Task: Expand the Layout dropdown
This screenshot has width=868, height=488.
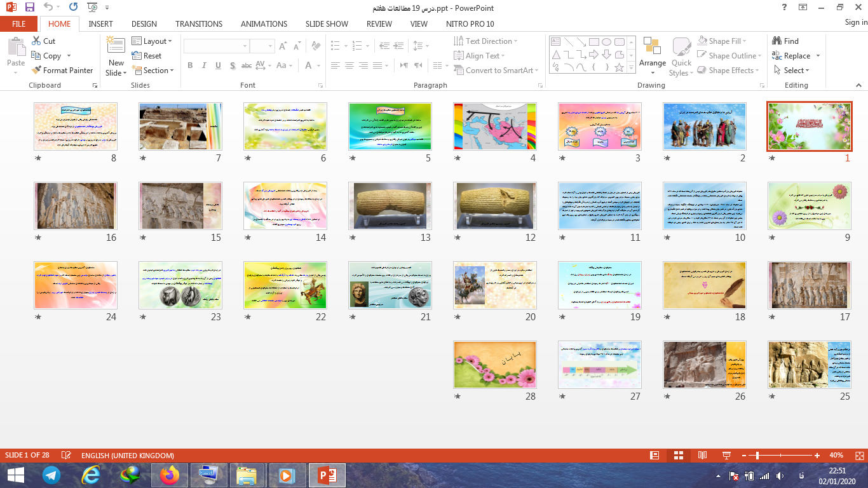Action: click(153, 41)
